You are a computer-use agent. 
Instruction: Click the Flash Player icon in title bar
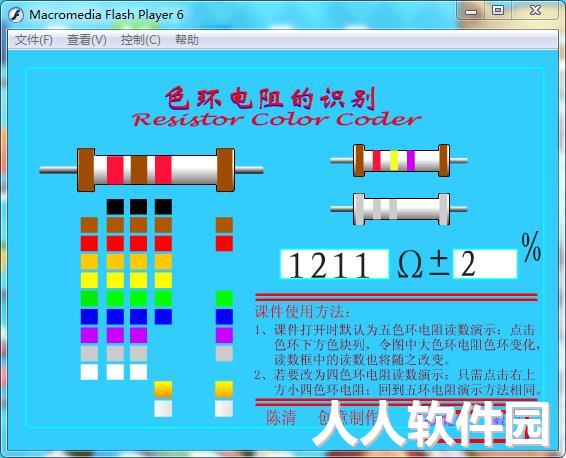click(16, 15)
